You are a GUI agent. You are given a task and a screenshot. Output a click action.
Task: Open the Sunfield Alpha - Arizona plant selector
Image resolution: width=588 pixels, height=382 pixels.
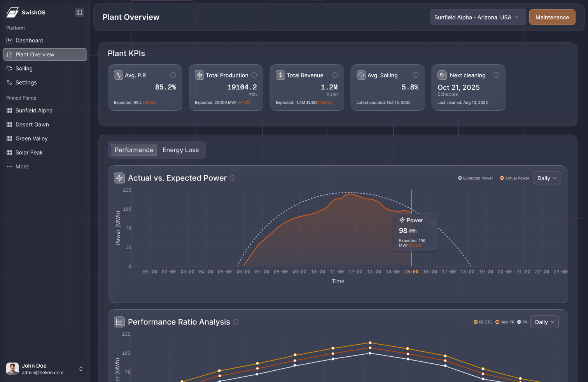coord(478,17)
